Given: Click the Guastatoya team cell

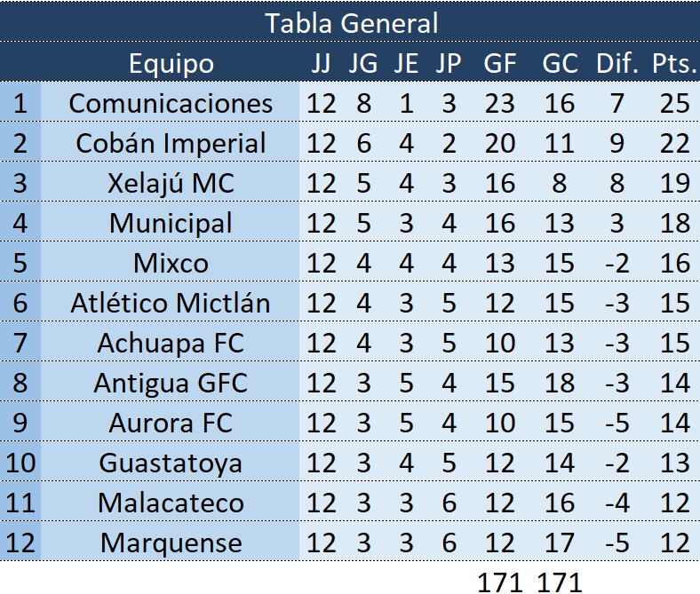Looking at the screenshot, I should pyautogui.click(x=171, y=463).
